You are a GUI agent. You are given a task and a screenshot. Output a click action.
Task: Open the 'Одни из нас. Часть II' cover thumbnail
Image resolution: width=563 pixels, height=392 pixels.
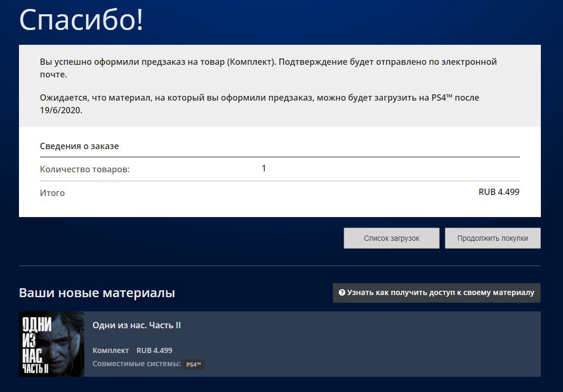pyautogui.click(x=51, y=344)
